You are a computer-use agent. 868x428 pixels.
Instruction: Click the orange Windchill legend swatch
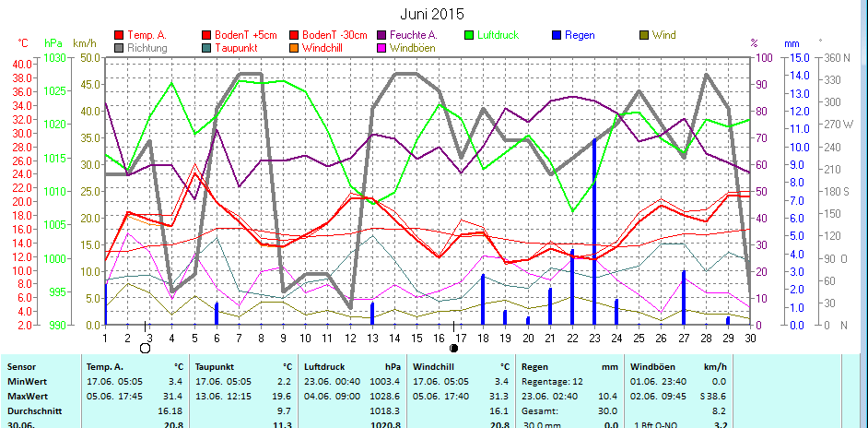pos(294,48)
